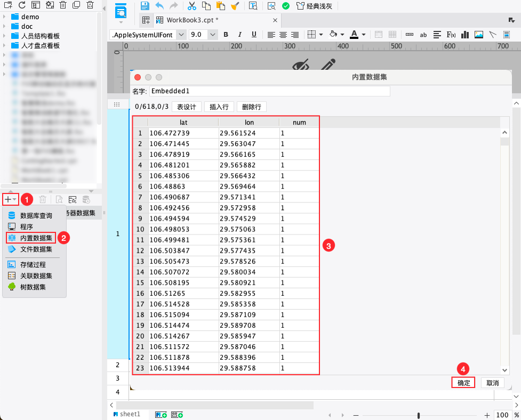
Task: Insert an image element
Action: pyautogui.click(x=479, y=35)
